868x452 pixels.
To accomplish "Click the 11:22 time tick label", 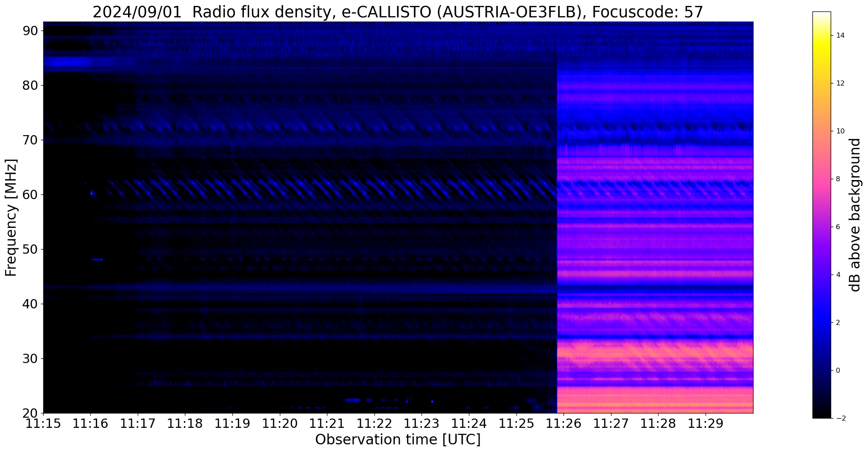I will [x=374, y=424].
